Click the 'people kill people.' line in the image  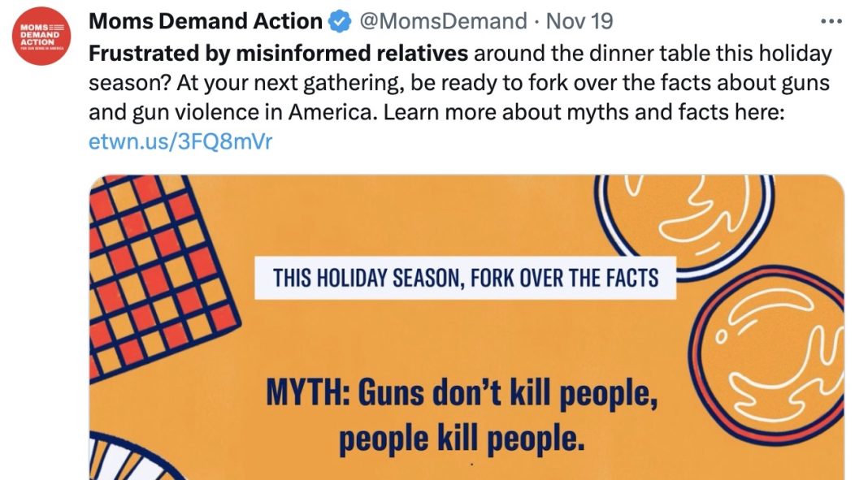pos(462,439)
